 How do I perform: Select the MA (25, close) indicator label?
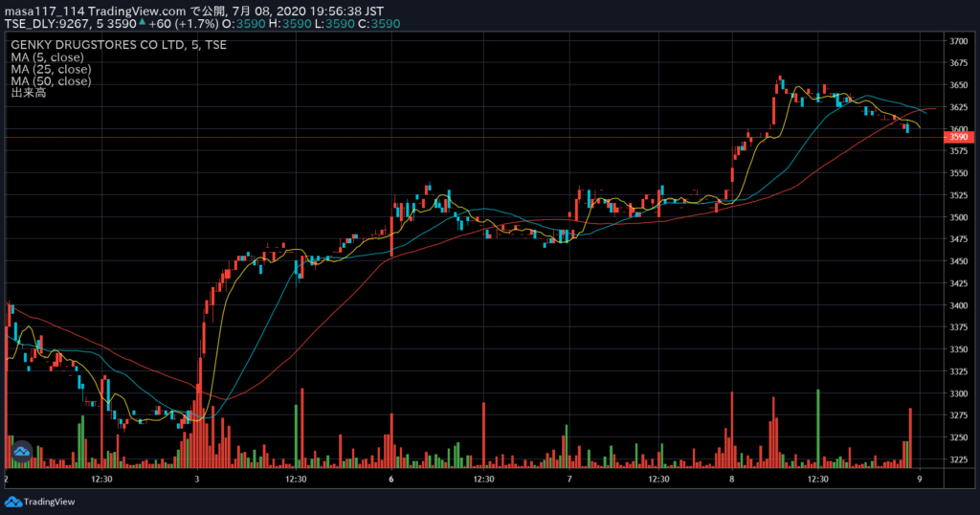[51, 69]
